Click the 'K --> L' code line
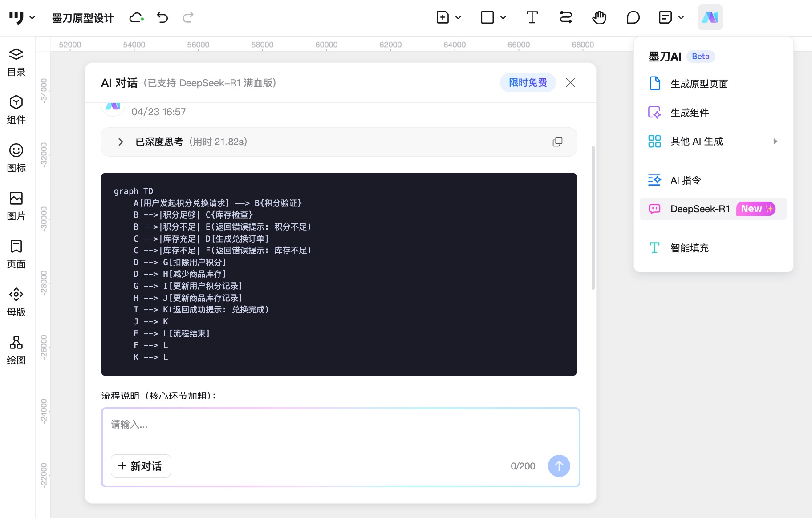Image resolution: width=812 pixels, height=518 pixels. pos(151,357)
